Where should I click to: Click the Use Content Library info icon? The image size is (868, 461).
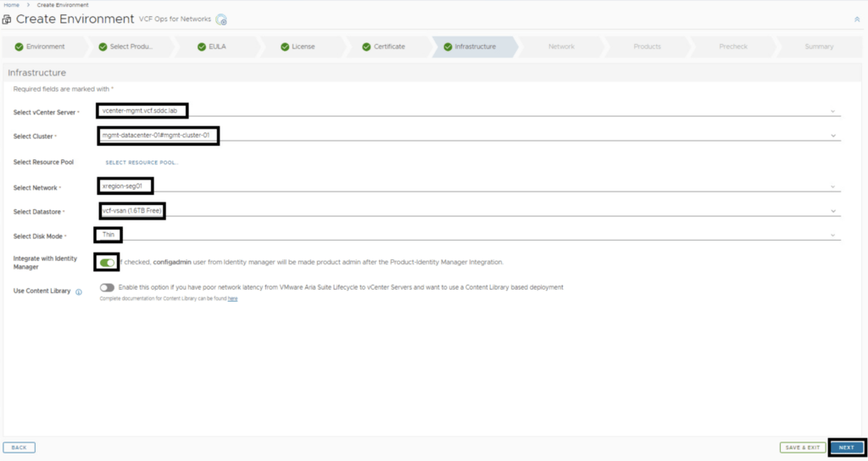click(x=79, y=292)
